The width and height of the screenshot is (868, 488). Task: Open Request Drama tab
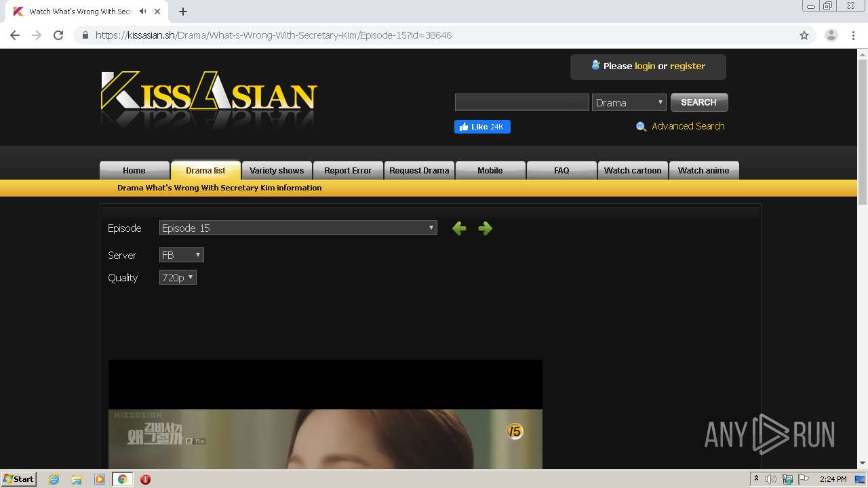pyautogui.click(x=419, y=170)
